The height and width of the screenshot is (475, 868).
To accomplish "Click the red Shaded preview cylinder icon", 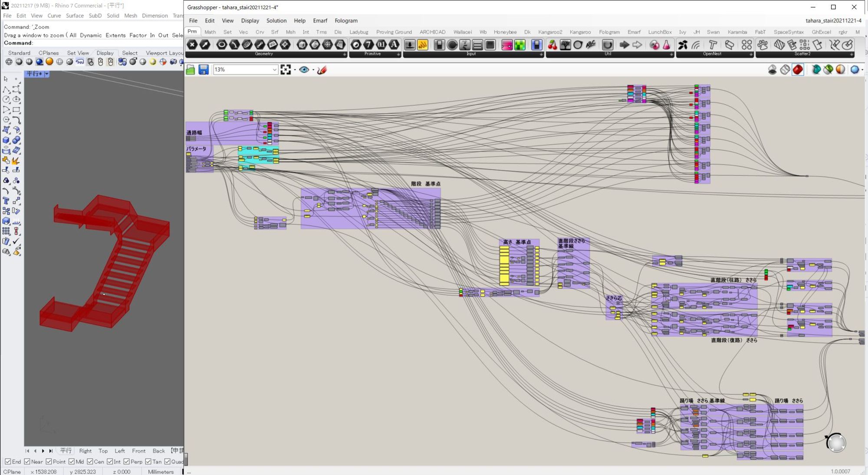I will 798,70.
